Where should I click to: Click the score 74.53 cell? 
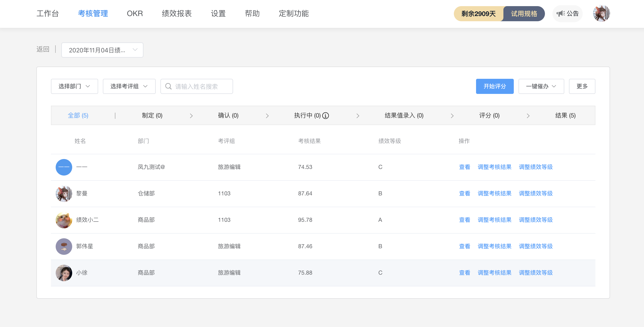(305, 167)
